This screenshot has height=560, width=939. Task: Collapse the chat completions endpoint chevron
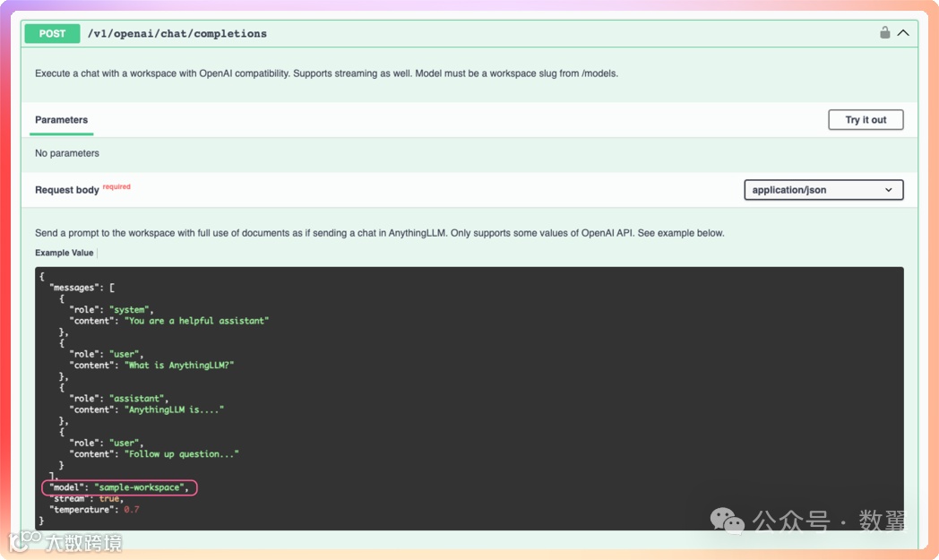coord(903,33)
